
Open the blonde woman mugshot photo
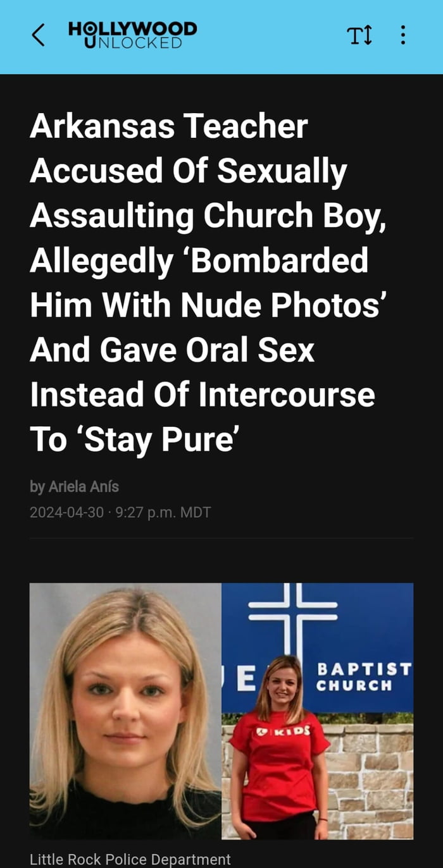pyautogui.click(x=125, y=711)
